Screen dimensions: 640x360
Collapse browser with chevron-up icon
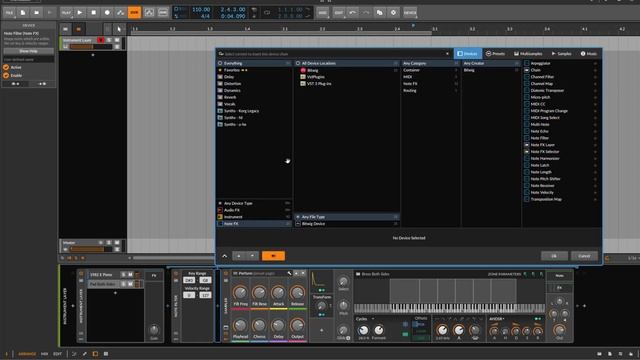pos(224,256)
